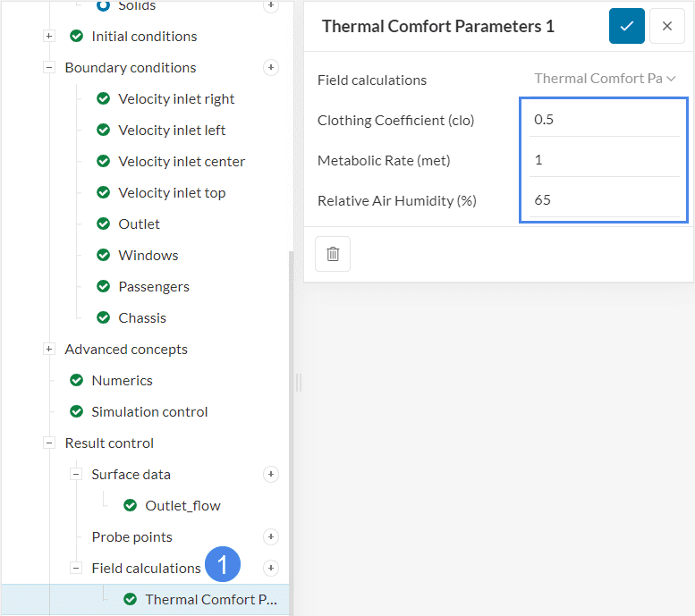
Task: Expand the Advanced concepts node
Action: (x=49, y=350)
